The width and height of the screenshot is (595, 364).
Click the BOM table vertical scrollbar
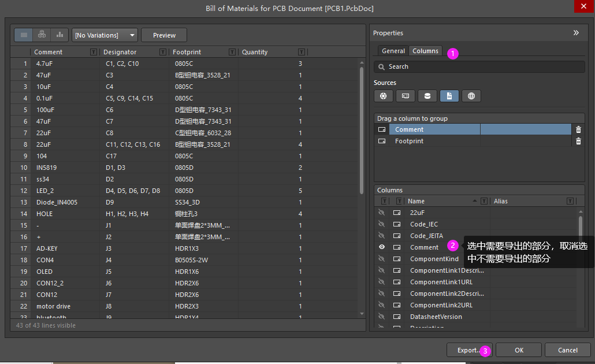pyautogui.click(x=362, y=130)
